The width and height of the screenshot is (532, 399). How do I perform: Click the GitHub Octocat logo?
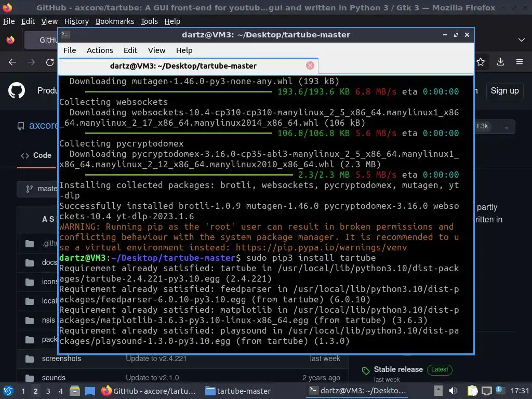[17, 90]
